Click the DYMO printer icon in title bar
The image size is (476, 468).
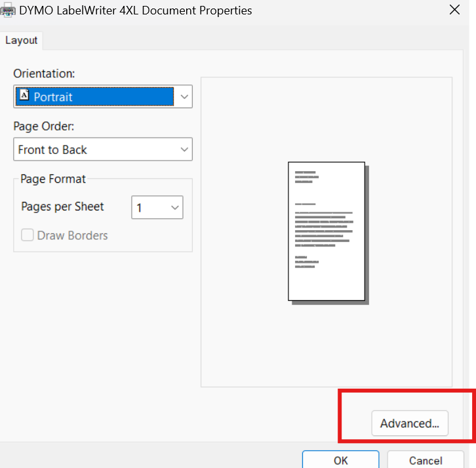pos(8,10)
